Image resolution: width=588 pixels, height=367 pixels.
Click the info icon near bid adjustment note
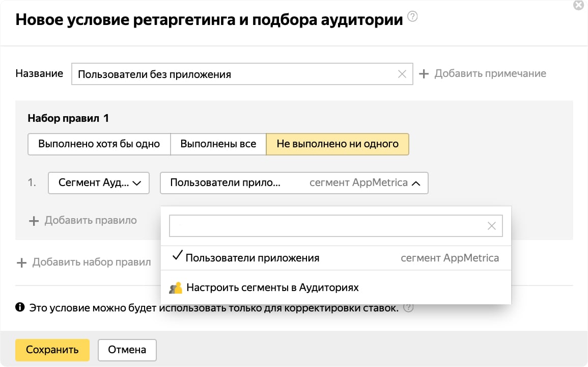coord(19,307)
